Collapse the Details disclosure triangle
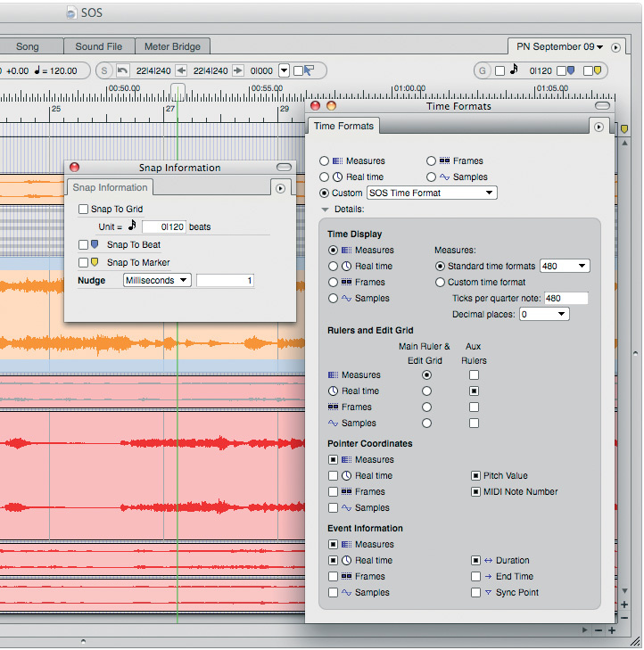 tap(325, 210)
